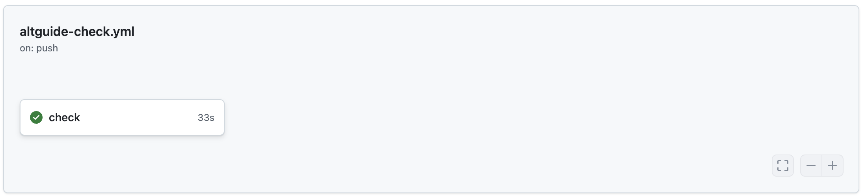868x196 pixels.
Task: Select the passed status icon beside check
Action: tap(36, 117)
